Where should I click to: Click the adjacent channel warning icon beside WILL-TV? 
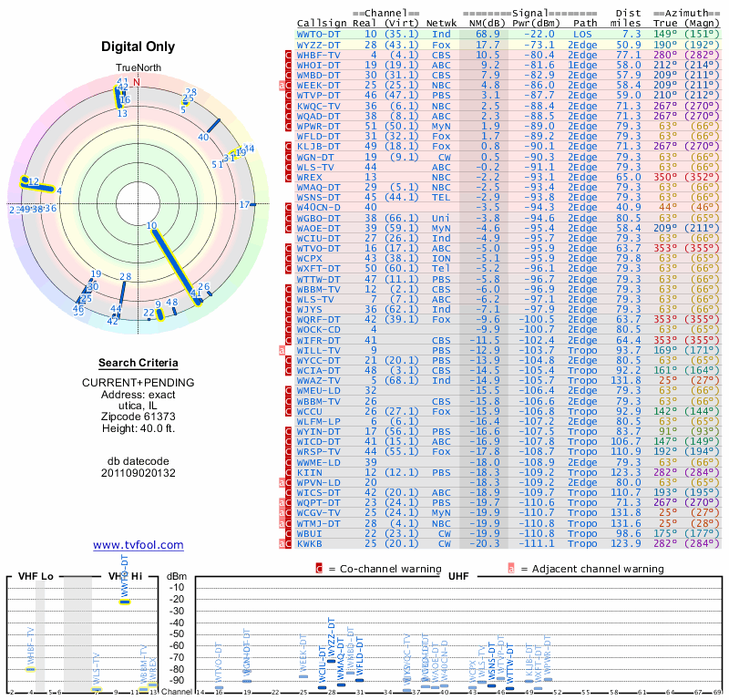[282, 349]
